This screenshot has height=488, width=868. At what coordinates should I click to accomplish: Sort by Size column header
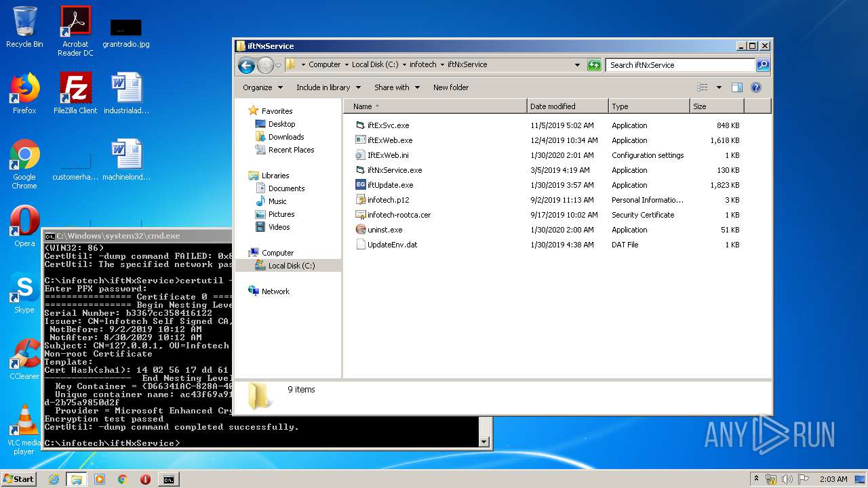coord(717,106)
